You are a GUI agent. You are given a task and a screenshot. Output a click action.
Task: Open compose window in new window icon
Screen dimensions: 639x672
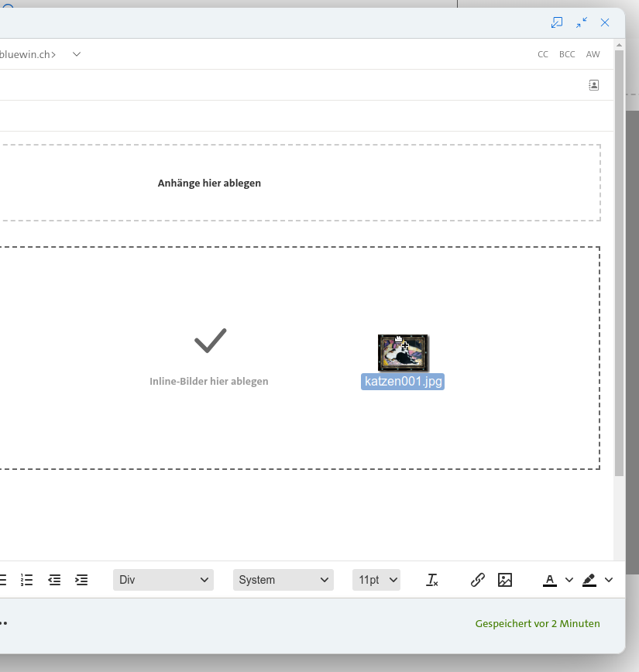(557, 22)
